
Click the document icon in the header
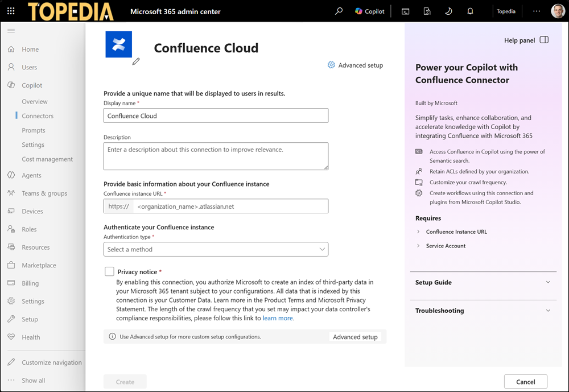[427, 11]
